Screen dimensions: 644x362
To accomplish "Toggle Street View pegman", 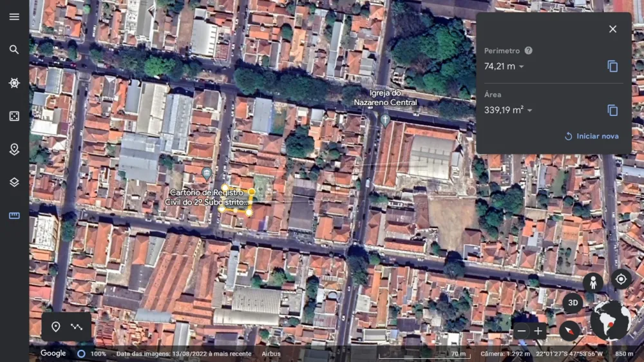I will click(x=592, y=282).
